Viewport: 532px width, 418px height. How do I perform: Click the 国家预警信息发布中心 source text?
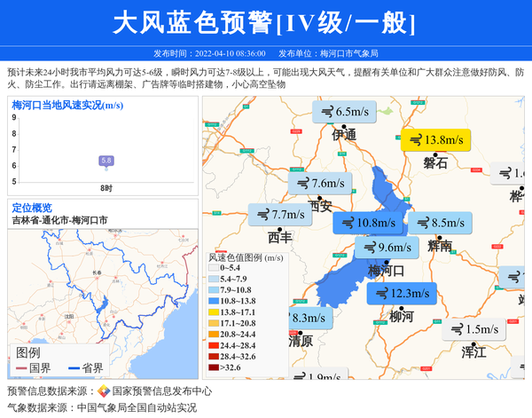pyautogui.click(x=161, y=390)
